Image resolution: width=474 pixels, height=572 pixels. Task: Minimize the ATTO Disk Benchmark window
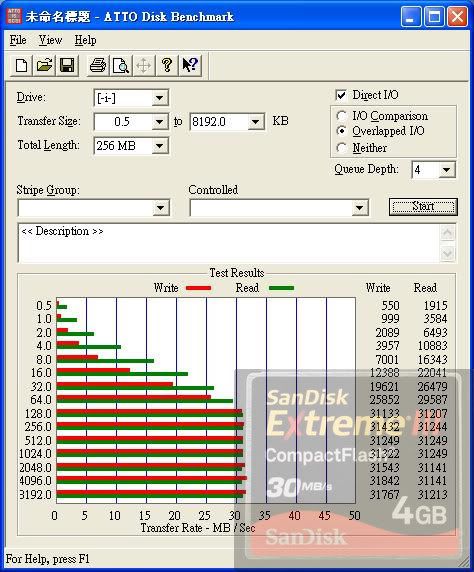tap(411, 17)
